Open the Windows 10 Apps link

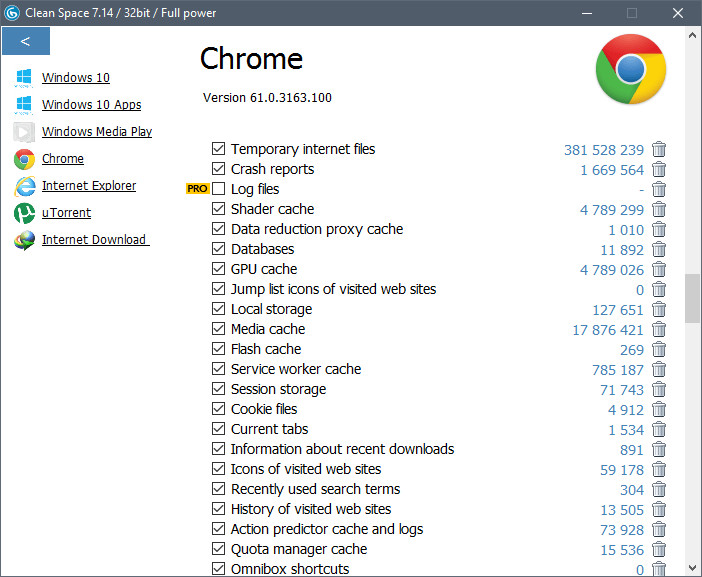pyautogui.click(x=91, y=104)
